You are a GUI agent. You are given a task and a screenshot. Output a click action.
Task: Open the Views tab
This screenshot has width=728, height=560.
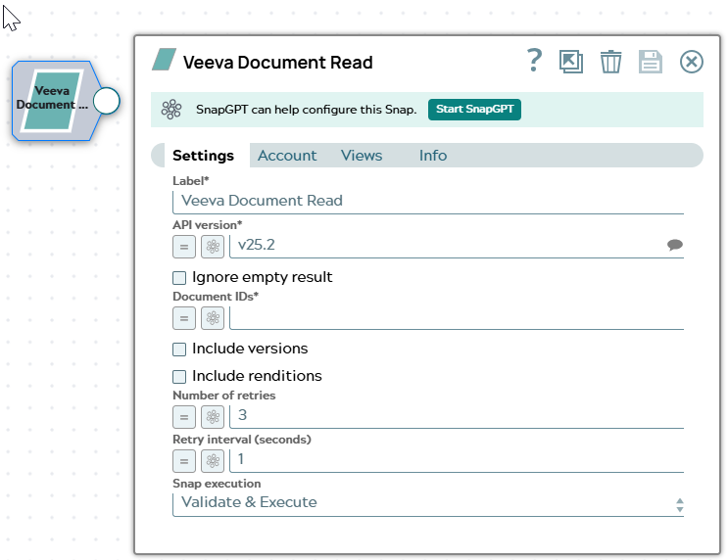tap(362, 156)
